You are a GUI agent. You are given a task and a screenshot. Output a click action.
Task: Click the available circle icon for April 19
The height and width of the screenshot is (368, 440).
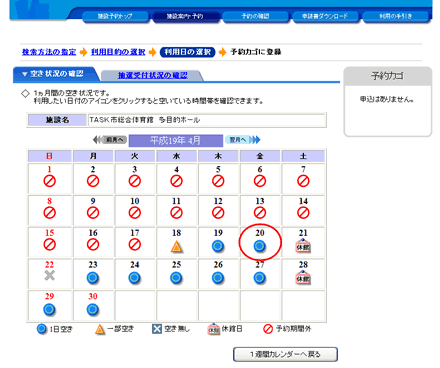click(218, 246)
